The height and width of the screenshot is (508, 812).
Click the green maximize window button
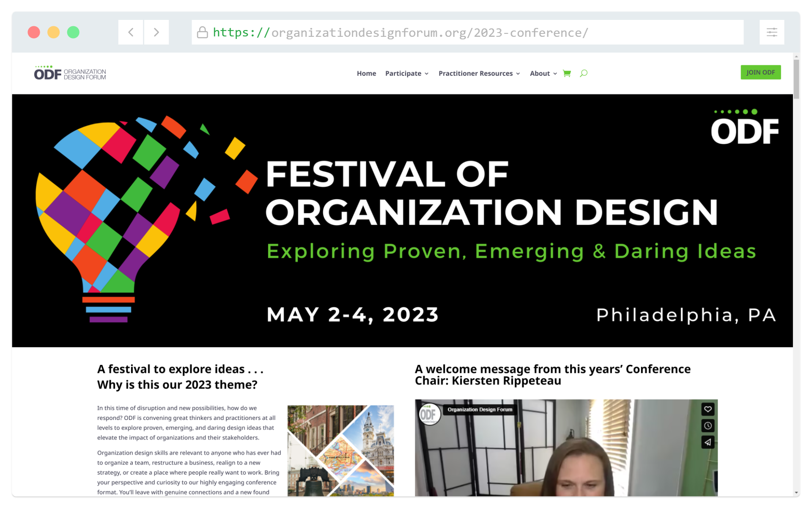point(73,32)
